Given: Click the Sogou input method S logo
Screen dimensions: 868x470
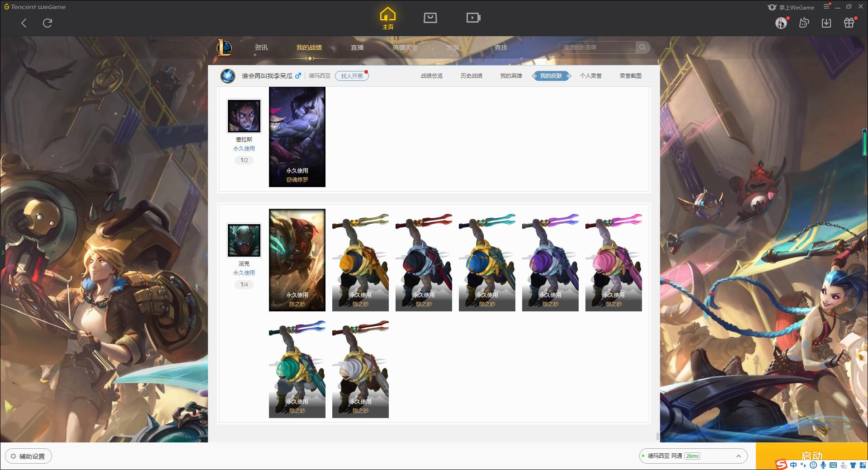Looking at the screenshot, I should tap(781, 465).
